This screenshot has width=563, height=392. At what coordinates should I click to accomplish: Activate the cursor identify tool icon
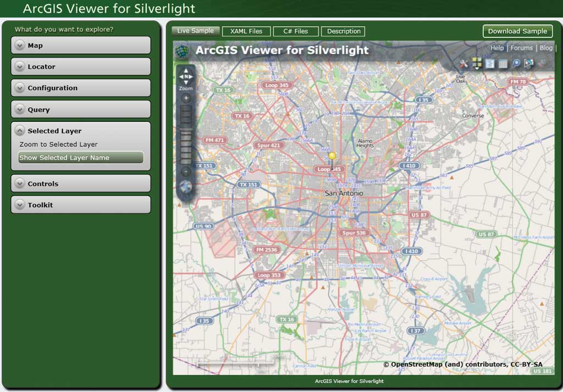[x=528, y=64]
